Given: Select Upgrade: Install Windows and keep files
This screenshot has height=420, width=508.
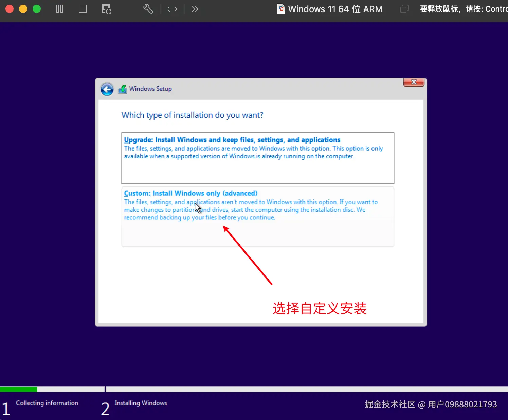Looking at the screenshot, I should point(258,158).
